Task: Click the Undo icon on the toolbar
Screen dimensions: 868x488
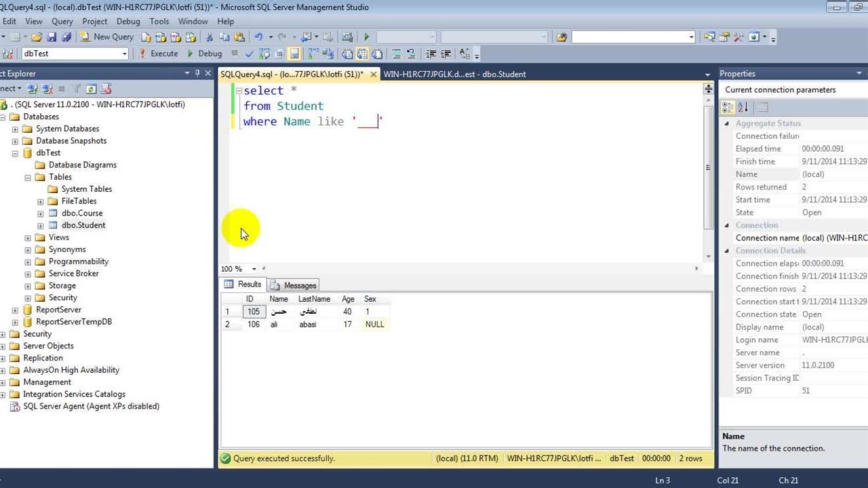Action: (258, 37)
